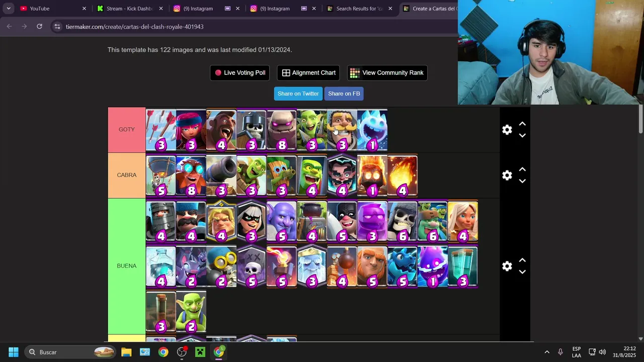
Task: Click Share on Twitter button
Action: [x=298, y=94]
